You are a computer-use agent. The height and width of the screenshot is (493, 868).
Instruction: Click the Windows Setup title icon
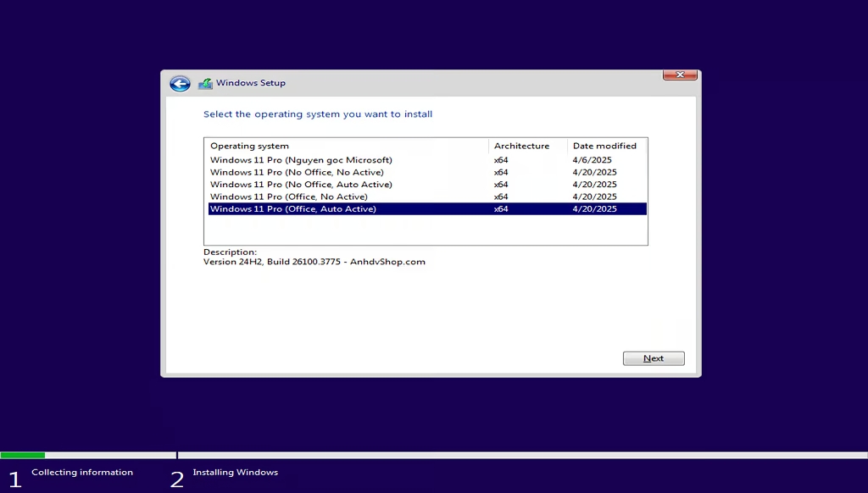pos(205,84)
